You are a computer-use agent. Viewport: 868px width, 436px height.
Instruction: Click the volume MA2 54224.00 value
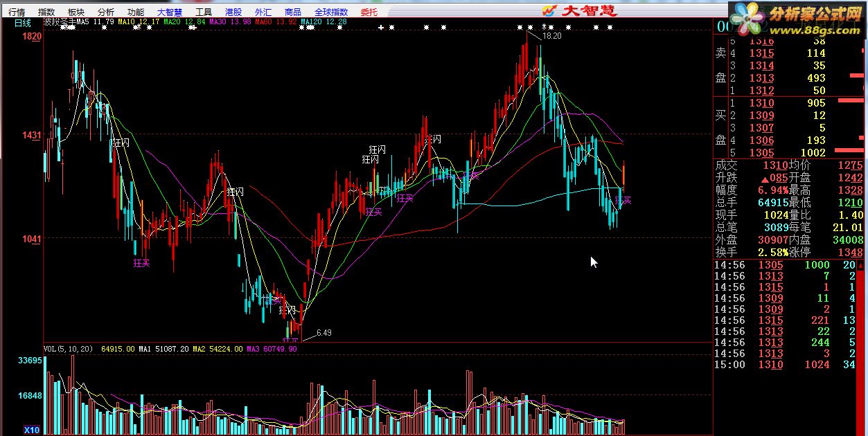[218, 349]
